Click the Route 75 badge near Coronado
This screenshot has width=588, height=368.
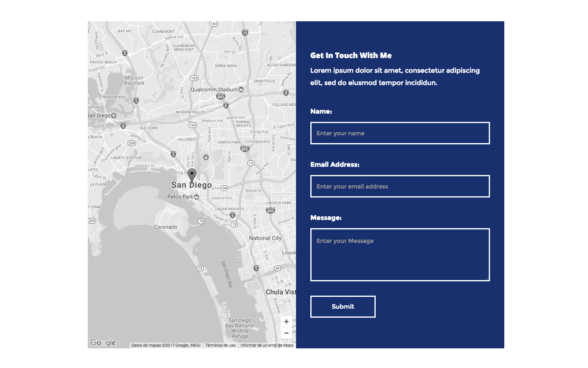pyautogui.click(x=200, y=221)
